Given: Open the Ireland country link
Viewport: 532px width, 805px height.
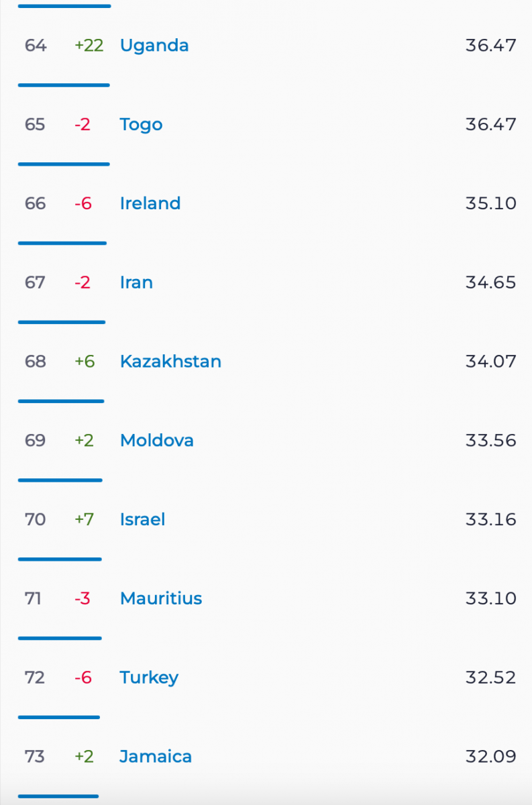Looking at the screenshot, I should click(x=150, y=203).
